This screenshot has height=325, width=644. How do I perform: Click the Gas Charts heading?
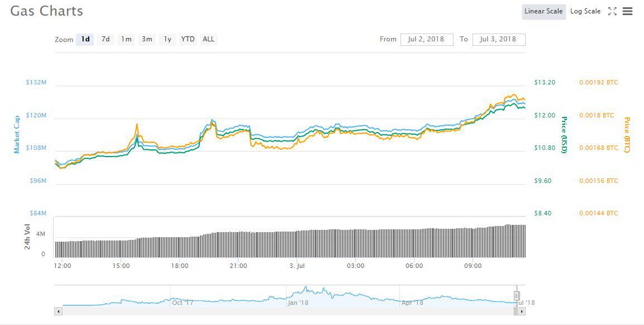[46, 11]
